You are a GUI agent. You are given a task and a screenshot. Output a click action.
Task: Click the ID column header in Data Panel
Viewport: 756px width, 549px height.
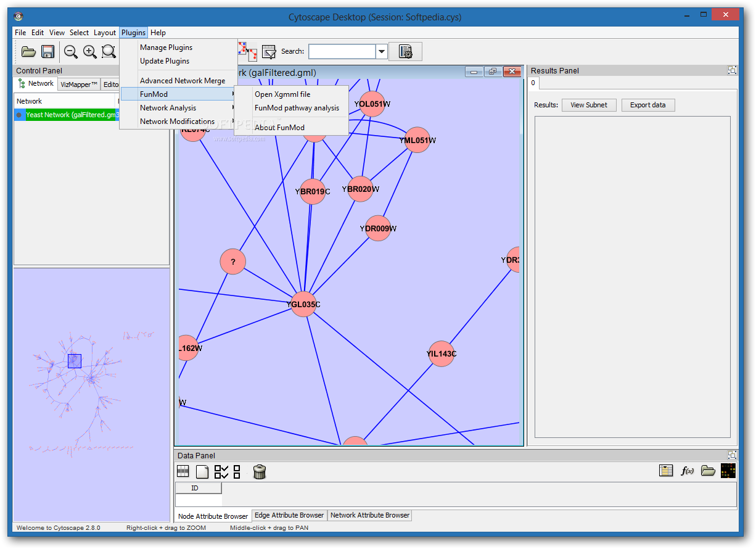click(199, 488)
